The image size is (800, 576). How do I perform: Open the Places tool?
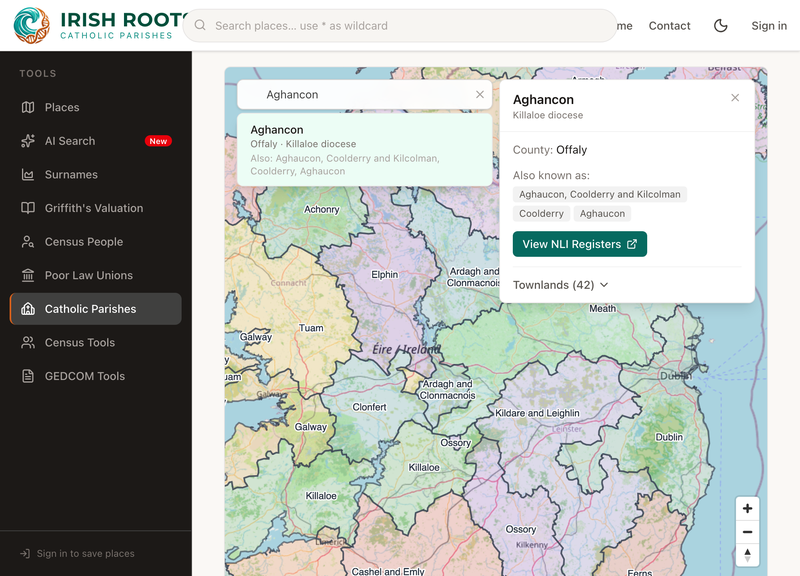coord(95,107)
